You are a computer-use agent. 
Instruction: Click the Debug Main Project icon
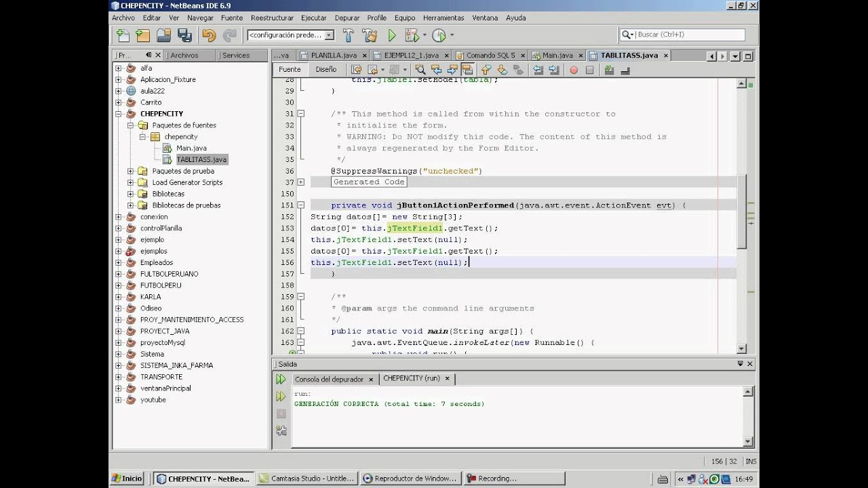412,35
